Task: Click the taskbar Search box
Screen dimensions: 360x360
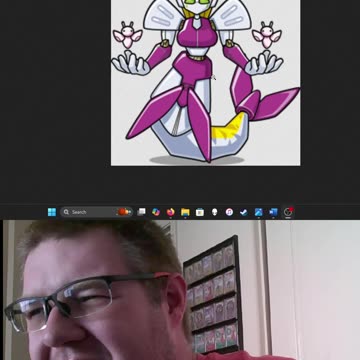Action: click(x=96, y=212)
